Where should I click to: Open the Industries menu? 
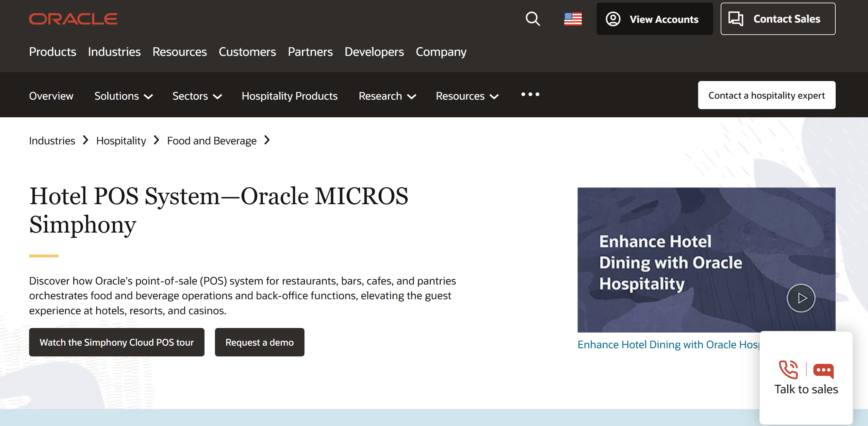[x=114, y=52]
